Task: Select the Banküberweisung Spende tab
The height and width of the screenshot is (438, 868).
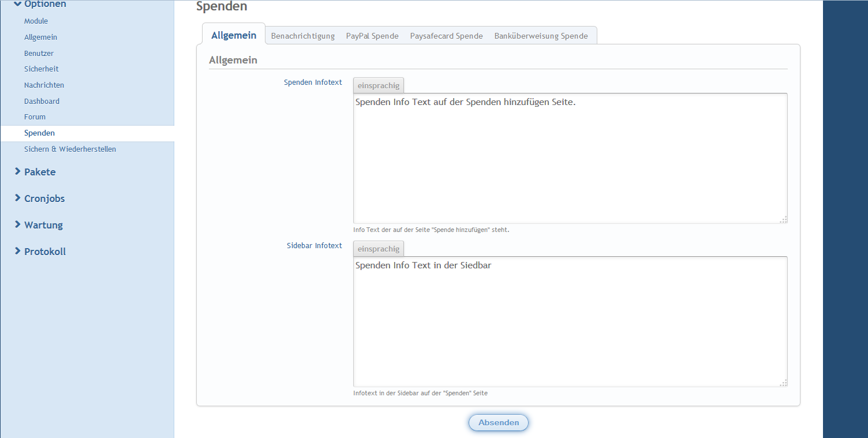Action: [x=541, y=36]
